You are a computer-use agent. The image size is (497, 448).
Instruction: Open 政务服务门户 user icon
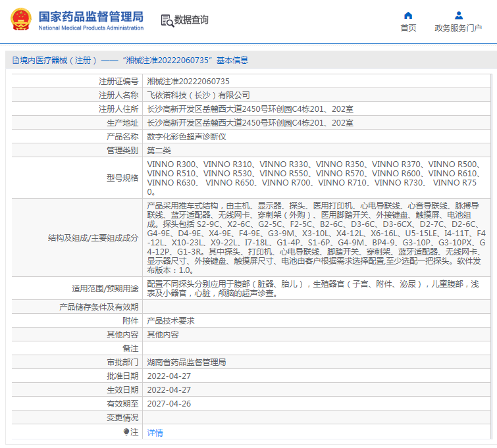(x=459, y=16)
